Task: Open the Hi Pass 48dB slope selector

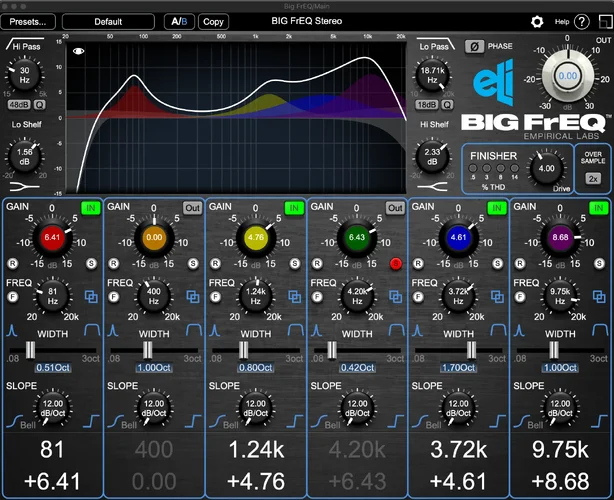Action: 19,103
